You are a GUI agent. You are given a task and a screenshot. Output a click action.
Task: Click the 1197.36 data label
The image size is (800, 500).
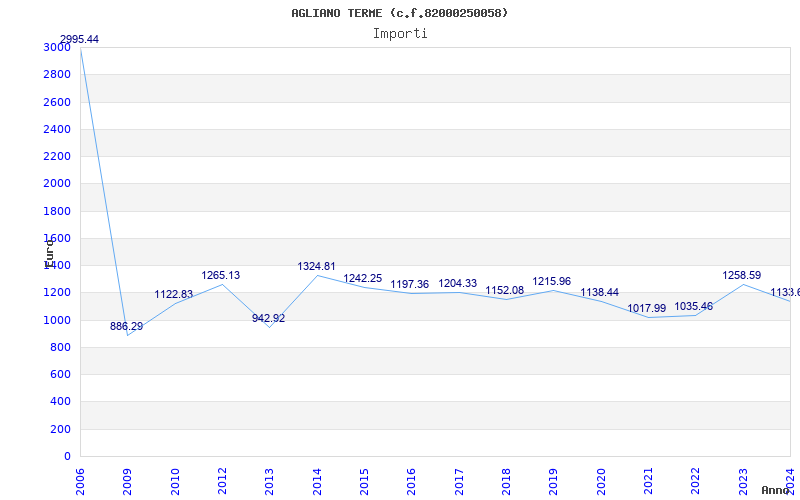[x=410, y=285]
